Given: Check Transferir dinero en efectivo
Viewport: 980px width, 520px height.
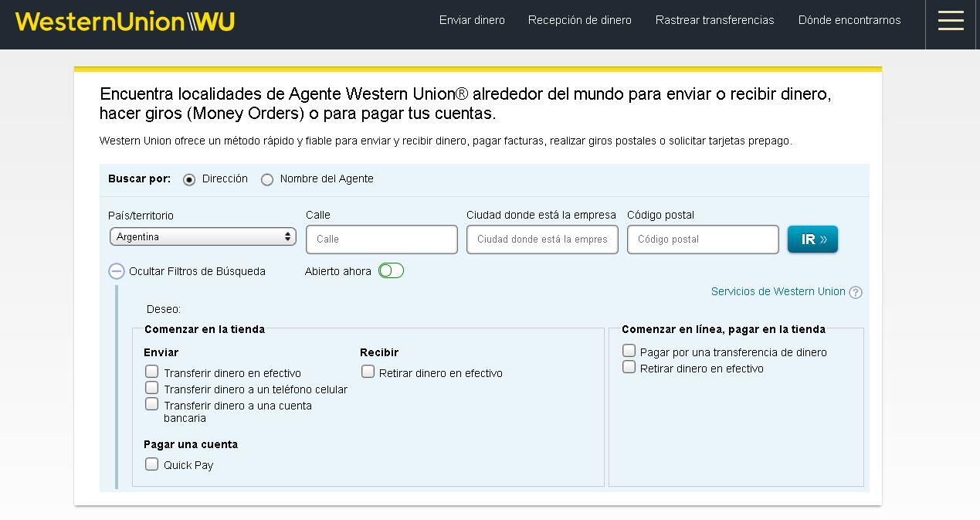Looking at the screenshot, I should coord(152,372).
